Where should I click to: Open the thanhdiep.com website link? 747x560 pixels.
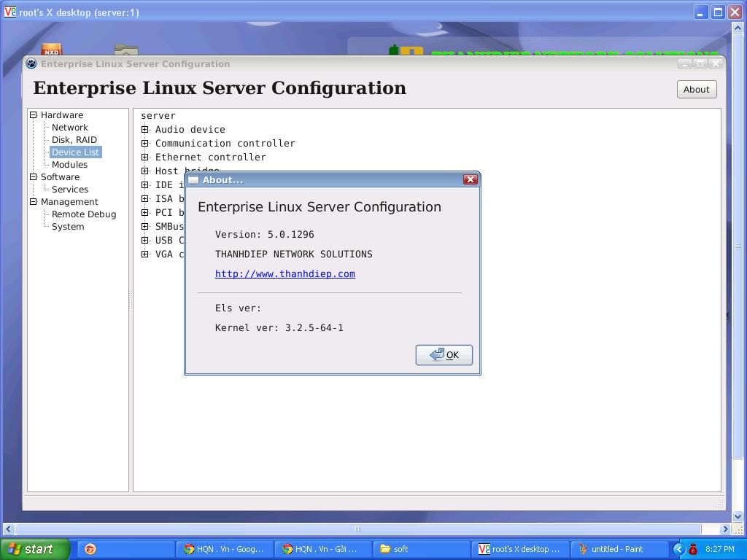(285, 274)
